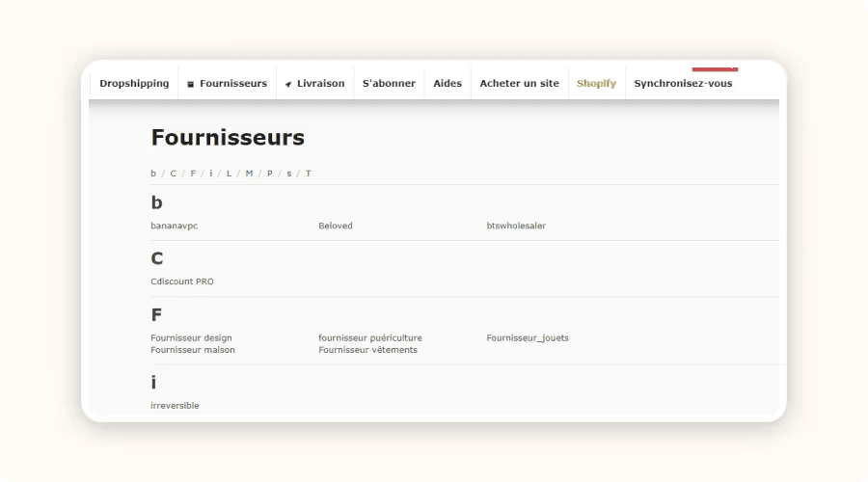This screenshot has width=868, height=482.
Task: Open fournisseur puériculture supplier link
Action: click(369, 338)
